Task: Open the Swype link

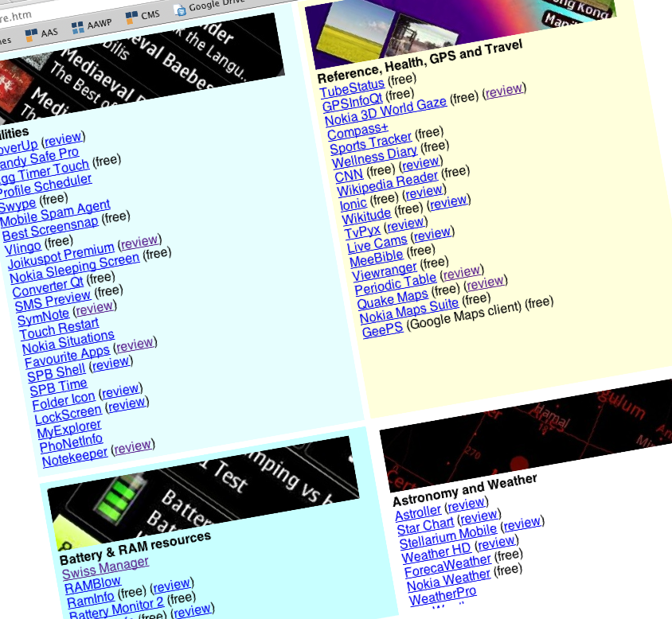Action: [x=18, y=205]
